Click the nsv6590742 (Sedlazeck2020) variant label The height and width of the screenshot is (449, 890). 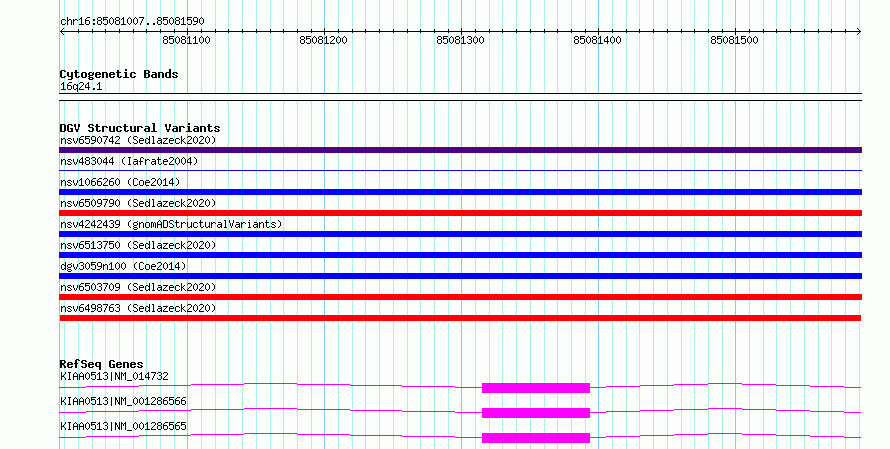coord(138,140)
